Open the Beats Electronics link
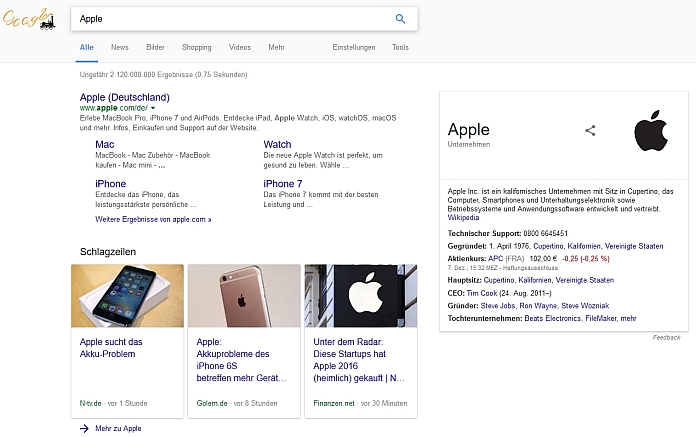 tap(553, 318)
